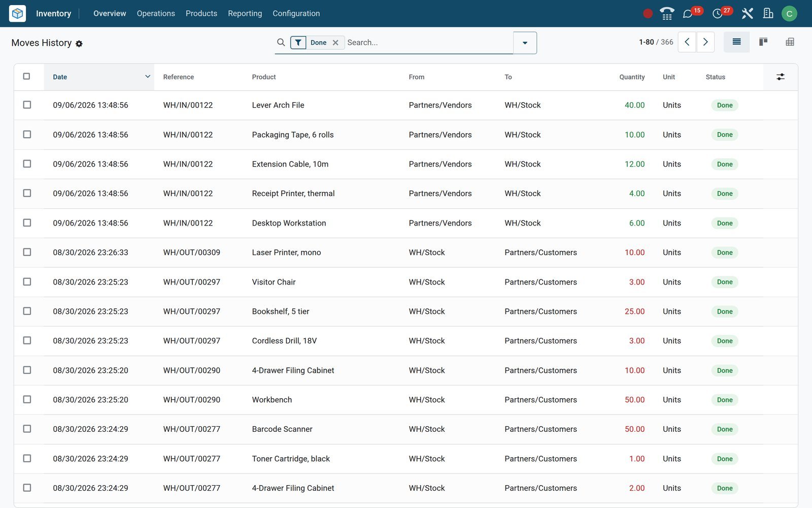Switch to list view
812x508 pixels.
[x=736, y=42]
